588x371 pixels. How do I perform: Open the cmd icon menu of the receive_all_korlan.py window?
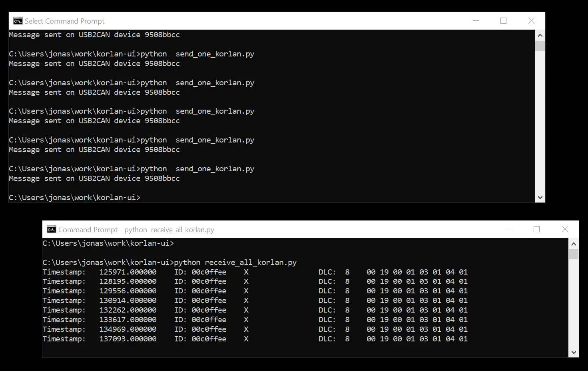pyautogui.click(x=51, y=229)
